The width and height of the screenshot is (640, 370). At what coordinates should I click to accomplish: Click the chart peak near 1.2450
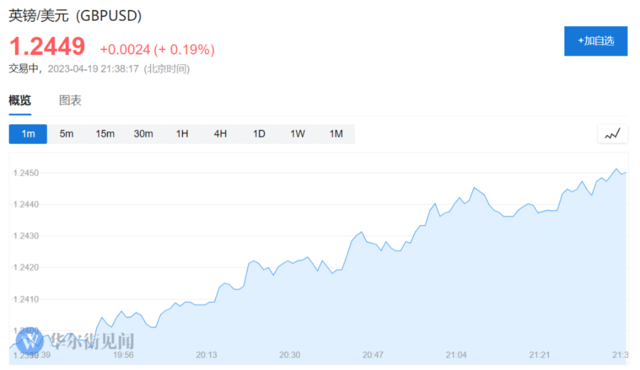tap(616, 169)
